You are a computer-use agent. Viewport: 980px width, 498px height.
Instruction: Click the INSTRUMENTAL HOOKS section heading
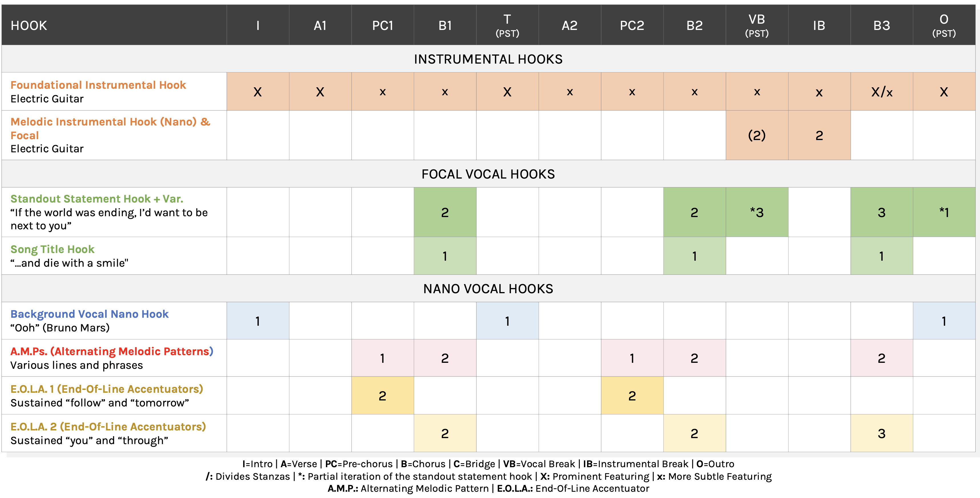coord(488,59)
